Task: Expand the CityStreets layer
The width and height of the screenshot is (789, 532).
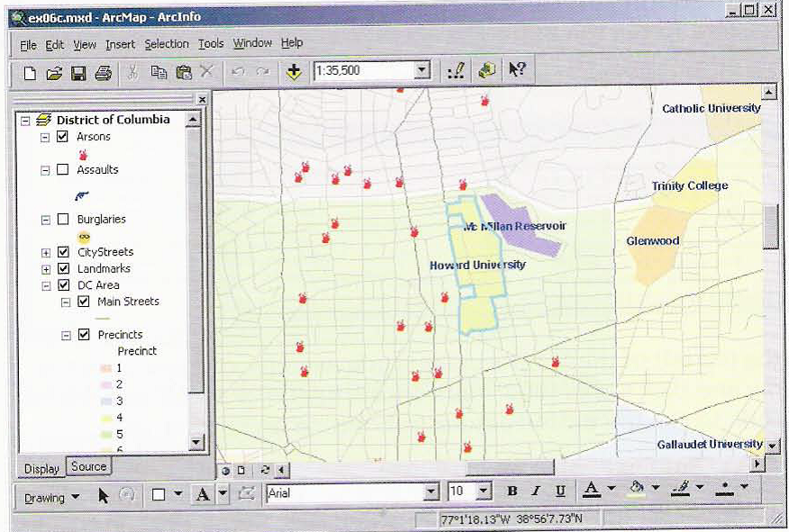Action: coord(46,253)
